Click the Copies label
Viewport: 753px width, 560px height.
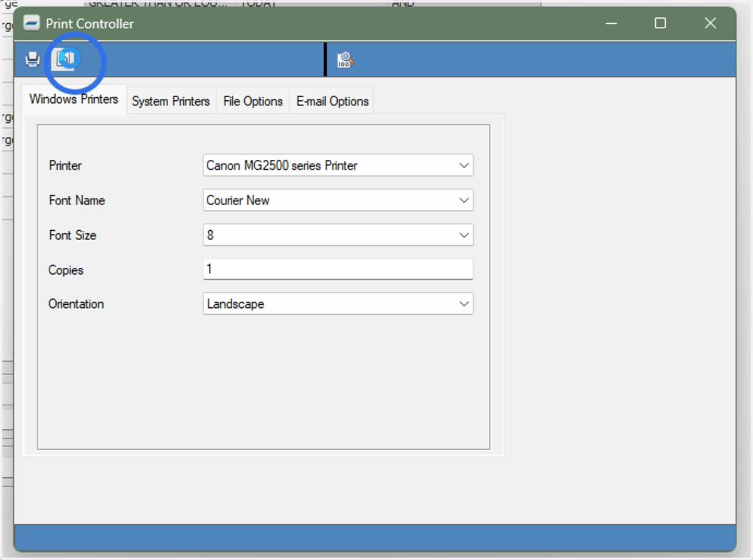66,270
